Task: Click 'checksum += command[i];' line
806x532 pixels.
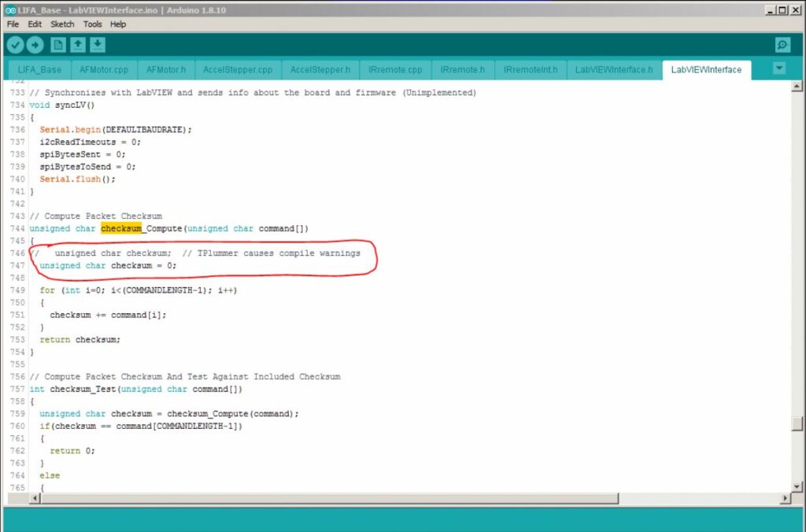Action: (x=108, y=315)
